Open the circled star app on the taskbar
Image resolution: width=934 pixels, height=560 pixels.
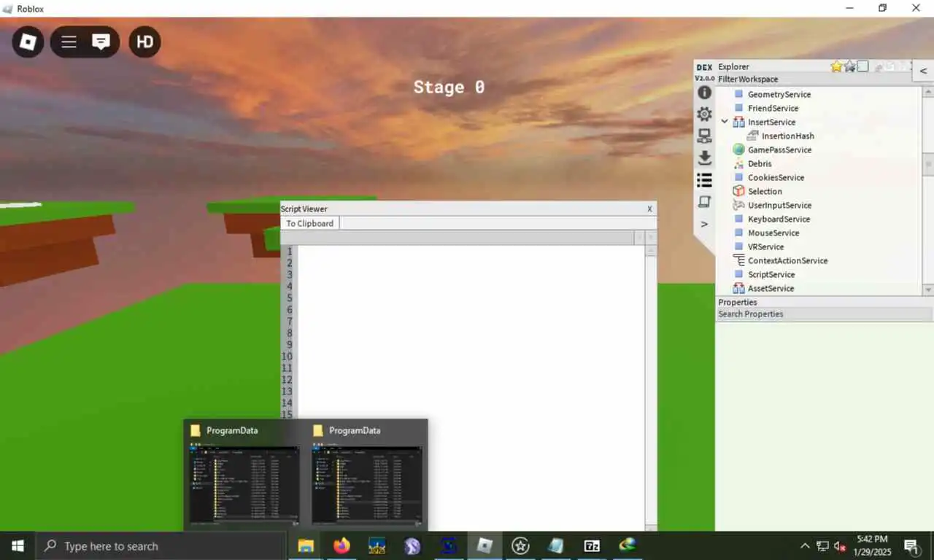click(520, 545)
